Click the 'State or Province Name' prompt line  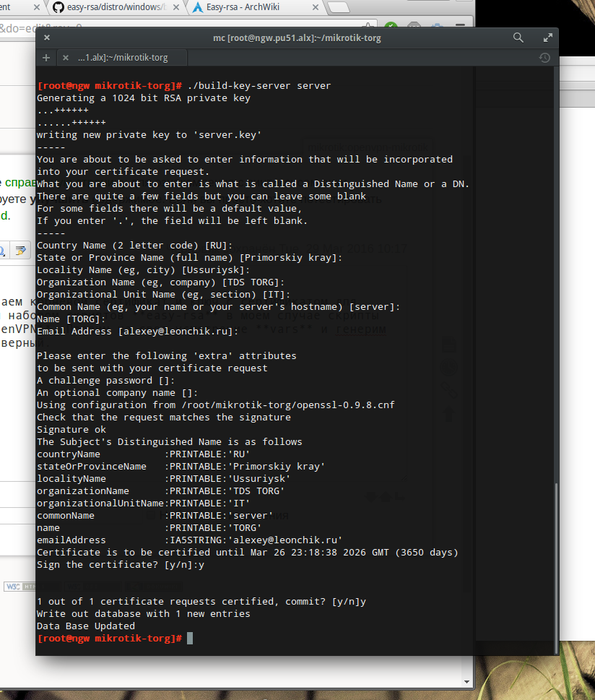pos(190,258)
